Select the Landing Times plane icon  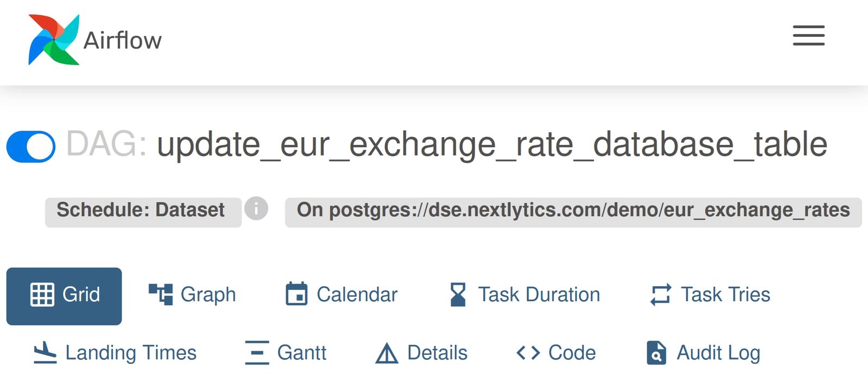[44, 351]
